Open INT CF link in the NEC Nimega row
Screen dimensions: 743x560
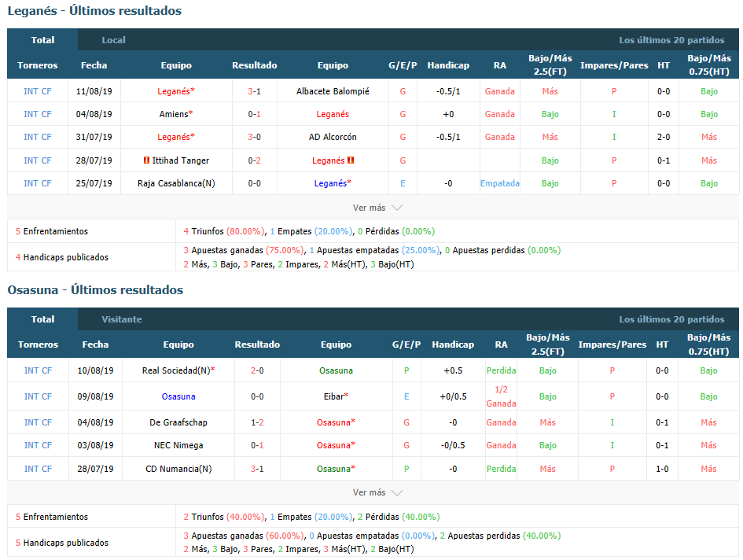(38, 445)
